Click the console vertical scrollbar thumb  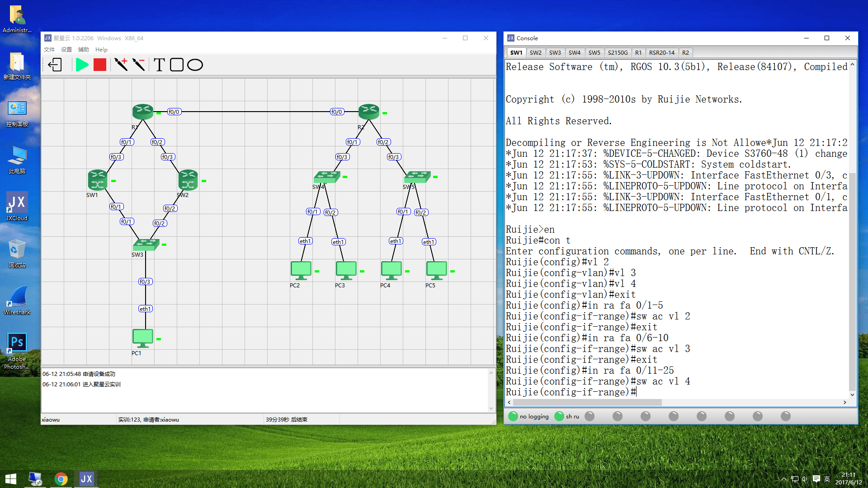pos(852,282)
